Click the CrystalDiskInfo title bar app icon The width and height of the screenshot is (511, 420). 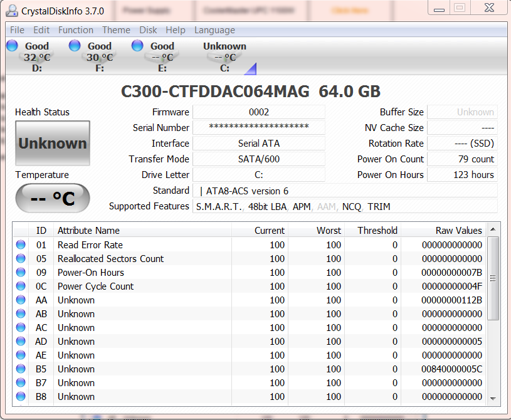click(x=12, y=11)
